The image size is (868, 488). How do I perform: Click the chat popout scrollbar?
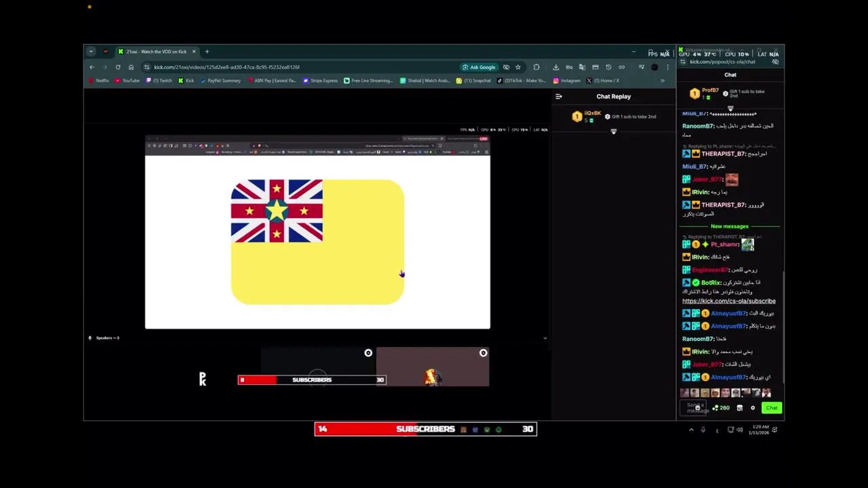(x=783, y=327)
